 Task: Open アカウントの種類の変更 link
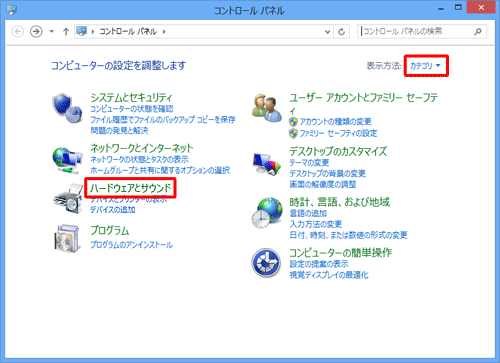click(x=335, y=122)
